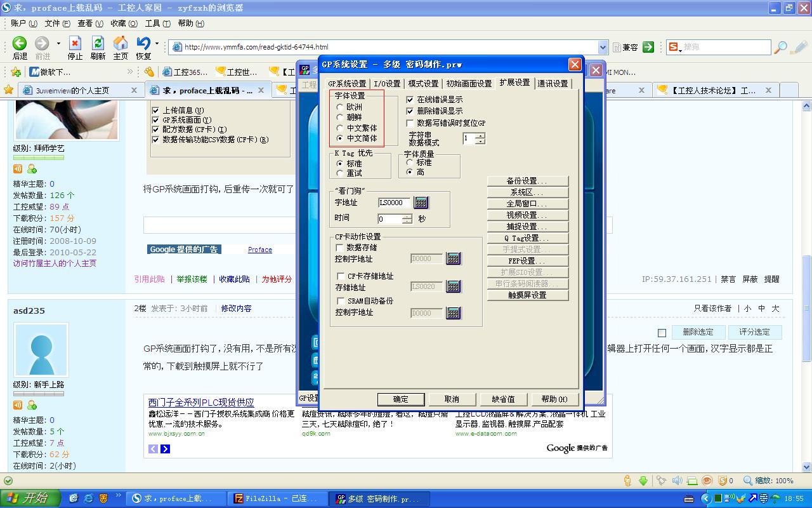Click the green Go arrow beside address bar
This screenshot has height=508, width=812.
click(648, 47)
